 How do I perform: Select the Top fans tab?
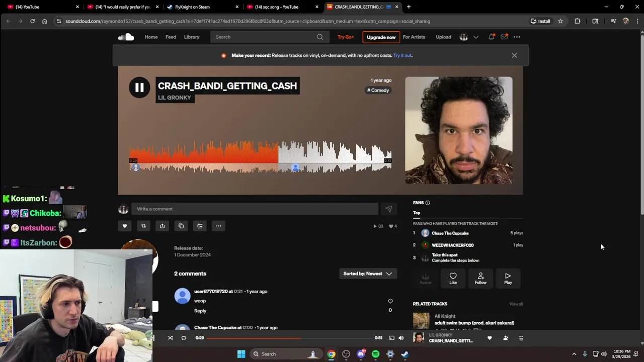[417, 213]
